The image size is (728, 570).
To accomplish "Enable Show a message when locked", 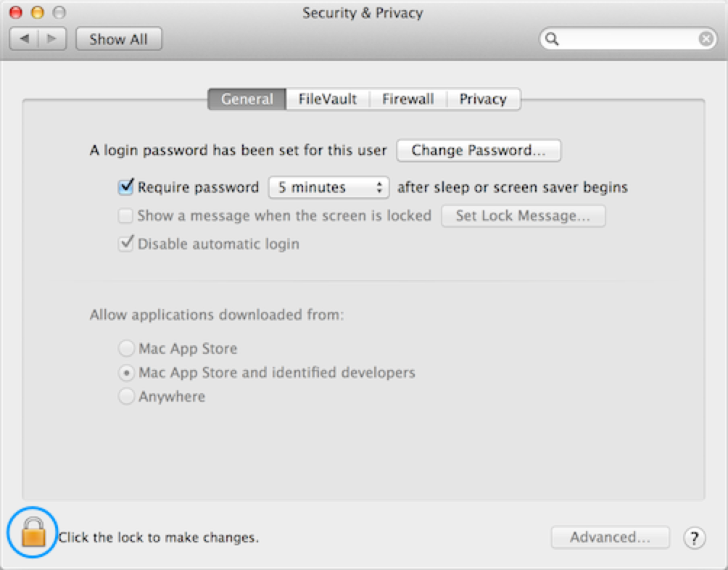I will [126, 215].
